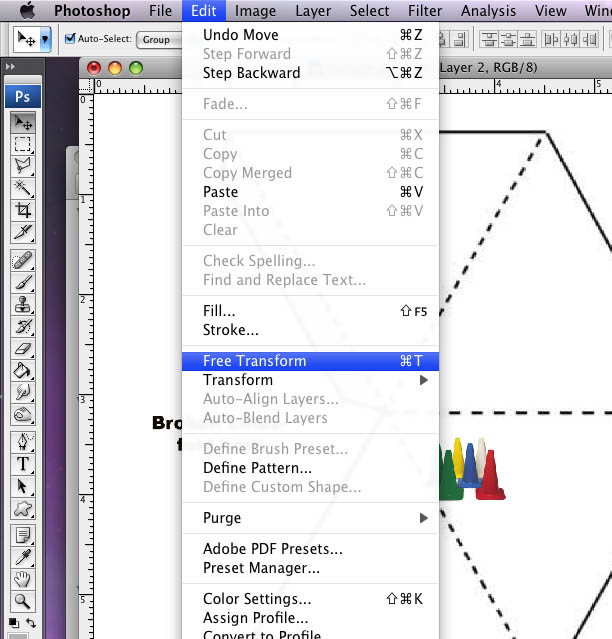Choose Step Backward menu item
The width and height of the screenshot is (612, 639).
pyautogui.click(x=310, y=73)
